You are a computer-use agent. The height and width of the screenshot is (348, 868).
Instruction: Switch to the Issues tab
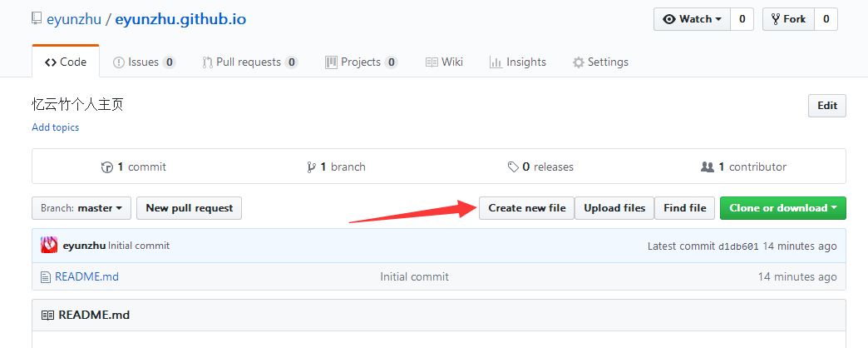tap(144, 62)
